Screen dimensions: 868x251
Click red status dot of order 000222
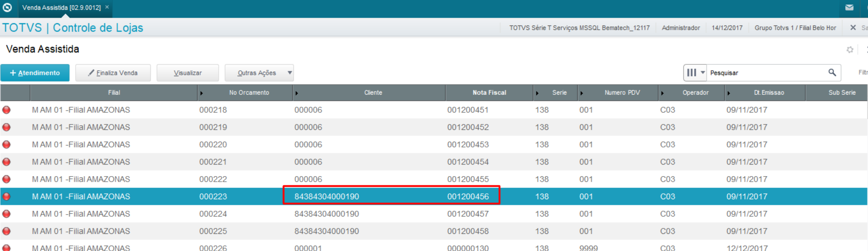click(x=6, y=179)
